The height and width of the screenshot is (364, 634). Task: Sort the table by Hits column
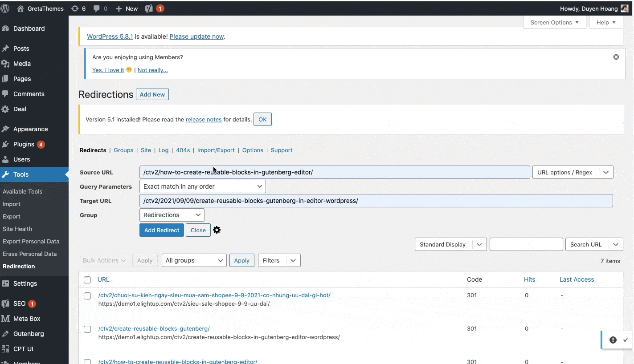[x=530, y=279]
